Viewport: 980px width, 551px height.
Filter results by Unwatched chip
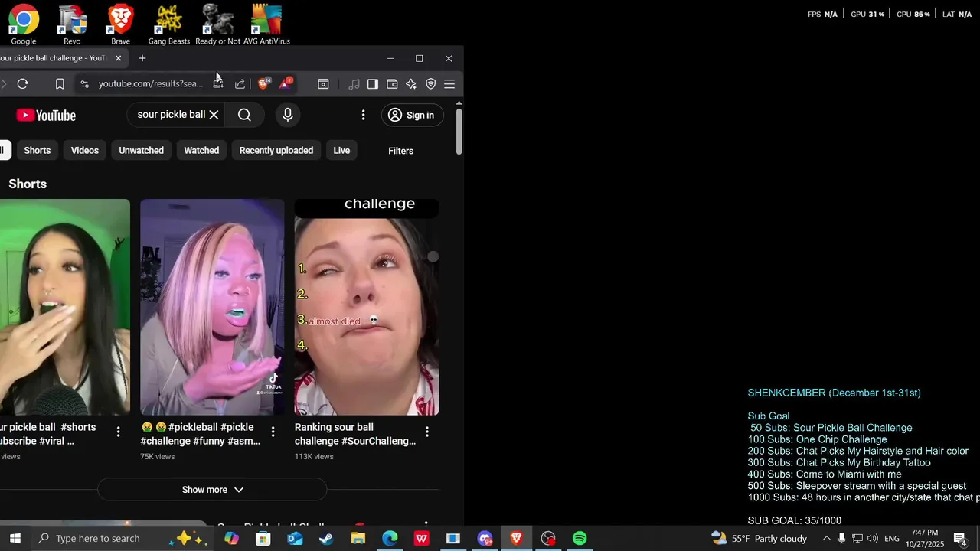[142, 151]
